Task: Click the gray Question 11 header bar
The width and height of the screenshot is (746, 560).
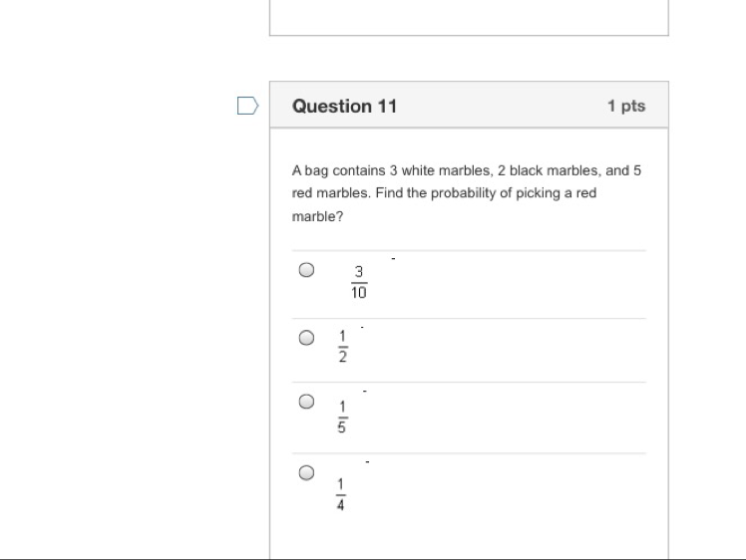Action: pos(499,106)
